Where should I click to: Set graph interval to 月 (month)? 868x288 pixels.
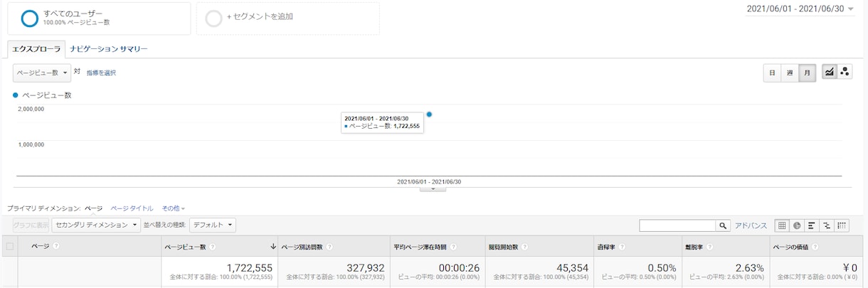coord(807,73)
